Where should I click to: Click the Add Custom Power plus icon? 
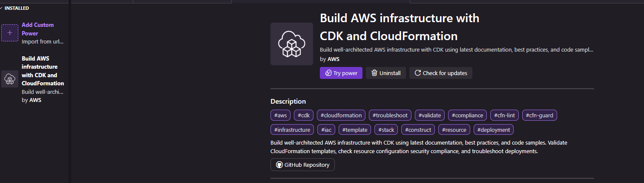tap(10, 33)
